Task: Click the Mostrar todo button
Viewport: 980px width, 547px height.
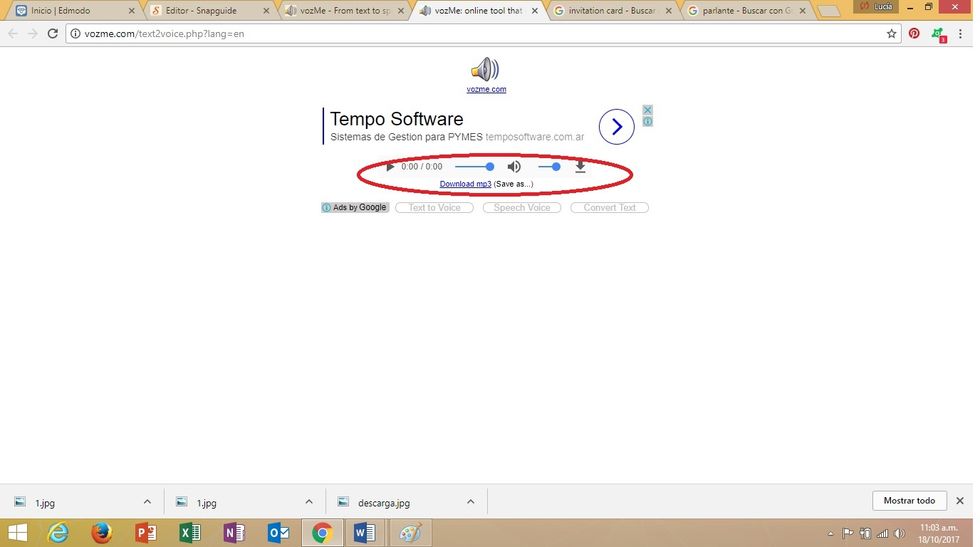Action: click(x=910, y=501)
